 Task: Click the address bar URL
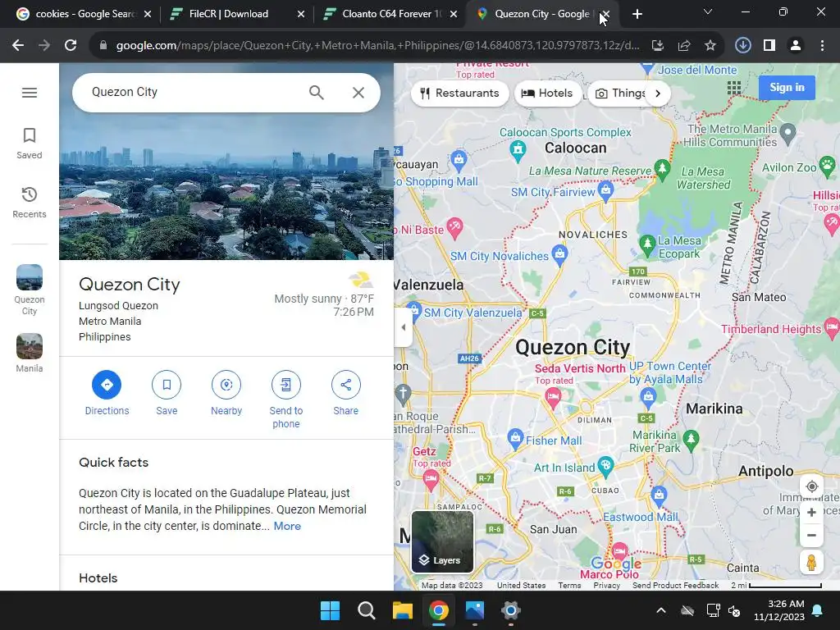click(377, 46)
